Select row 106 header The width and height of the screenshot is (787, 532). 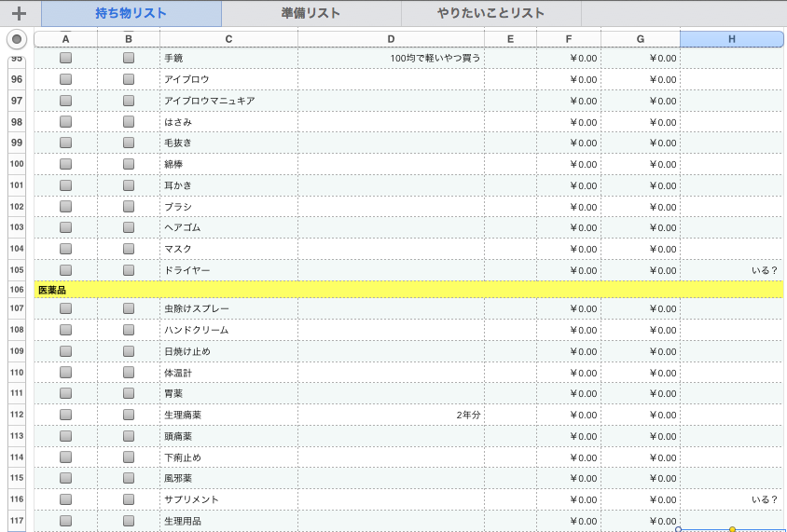pos(17,290)
